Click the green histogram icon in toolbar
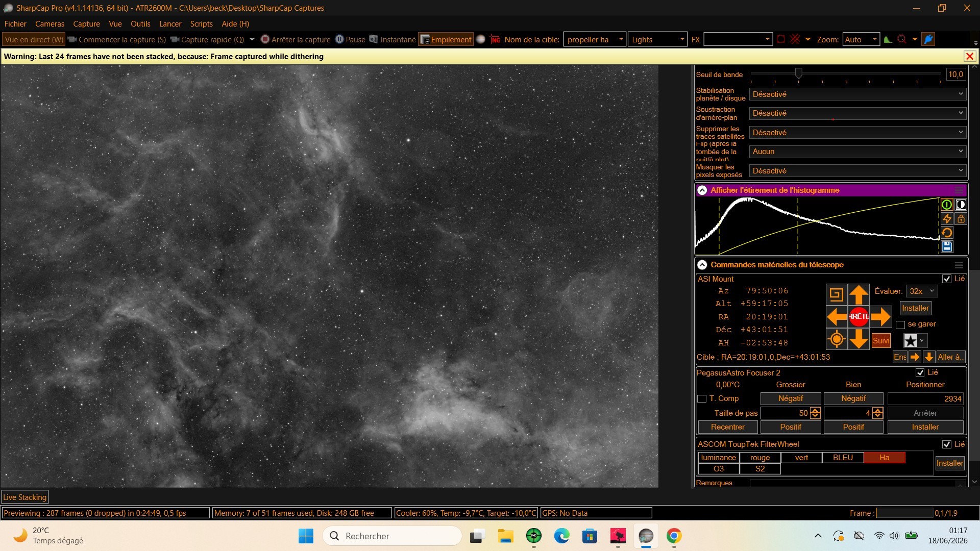Screen dimensions: 980x551 click(888, 39)
